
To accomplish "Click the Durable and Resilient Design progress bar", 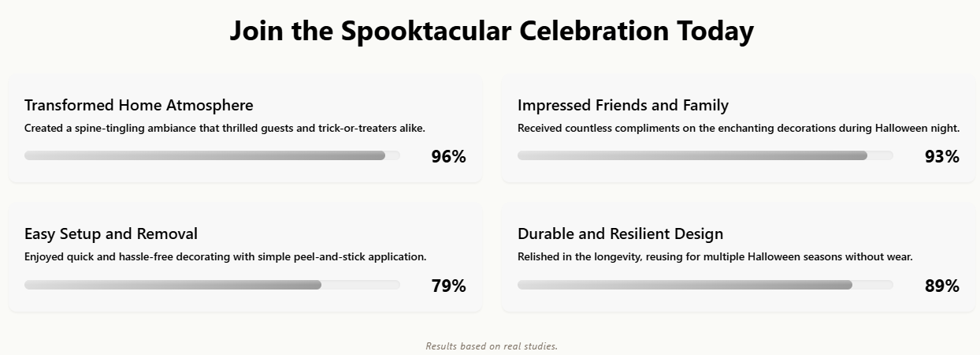I will (705, 285).
